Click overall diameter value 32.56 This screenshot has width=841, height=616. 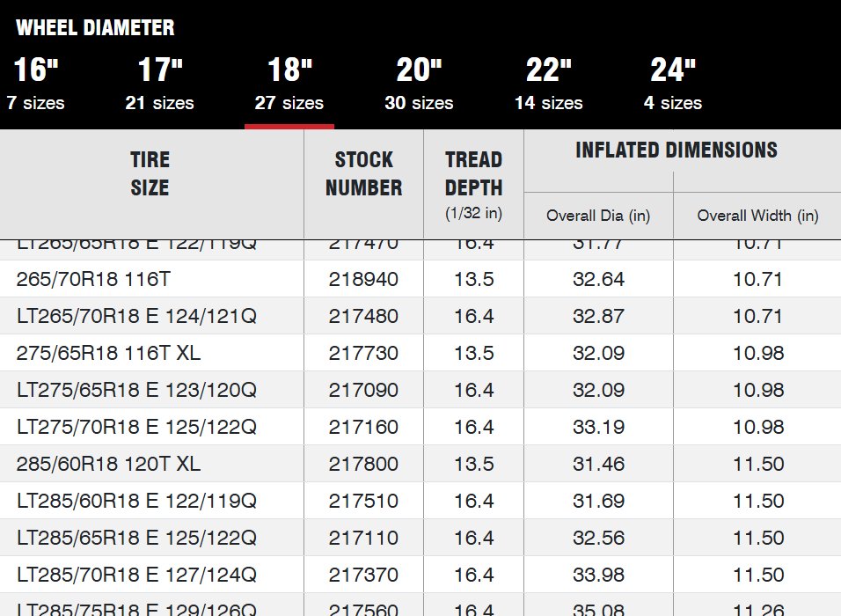(598, 538)
